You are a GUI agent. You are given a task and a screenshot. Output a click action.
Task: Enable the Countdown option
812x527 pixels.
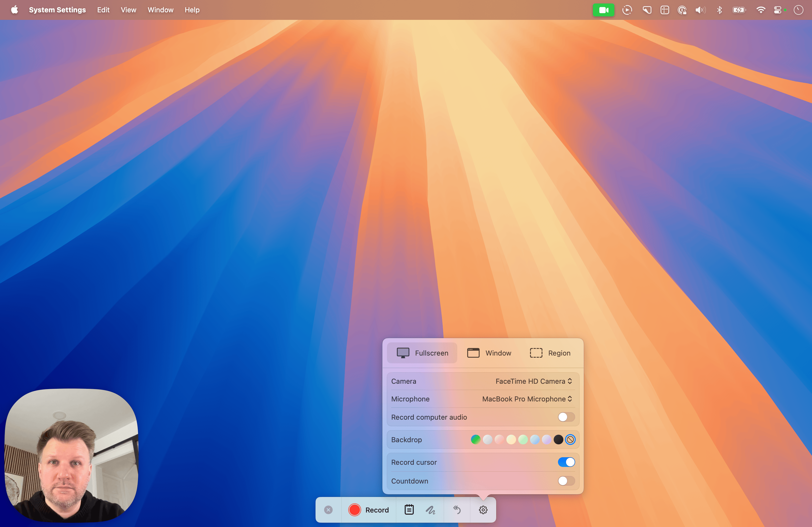tap(566, 481)
